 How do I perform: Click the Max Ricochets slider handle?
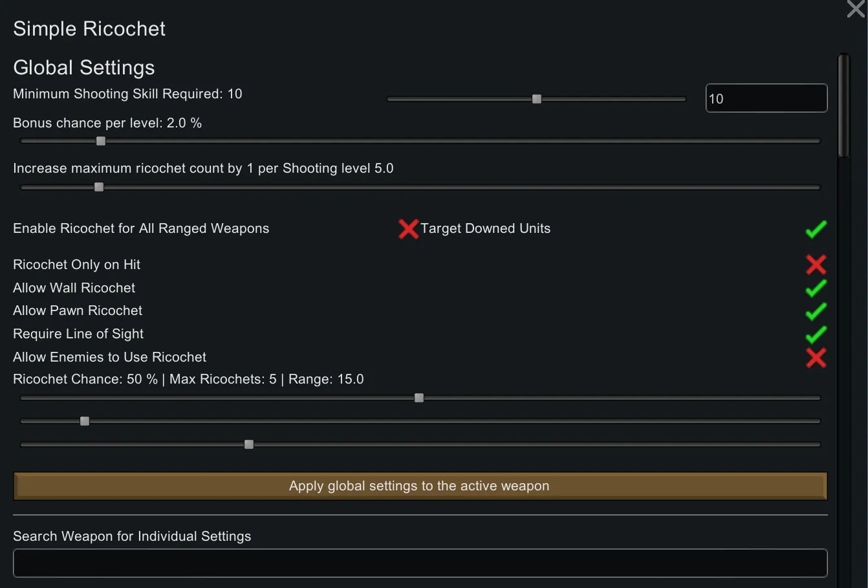pos(85,421)
